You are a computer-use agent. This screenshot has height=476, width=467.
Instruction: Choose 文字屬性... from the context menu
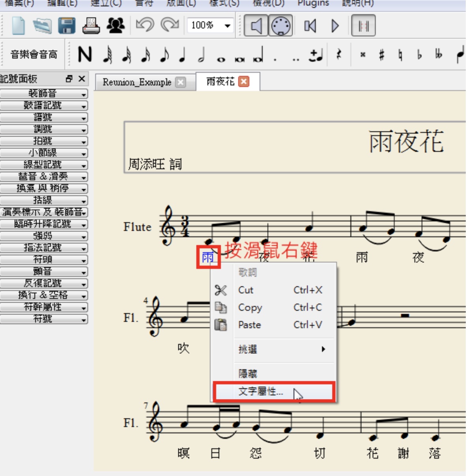tap(274, 392)
